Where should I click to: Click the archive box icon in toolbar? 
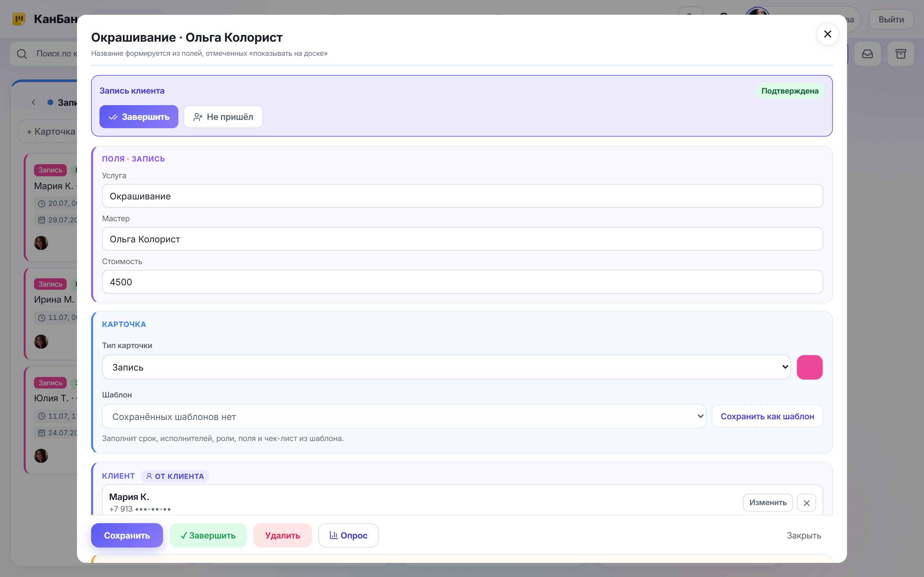(900, 54)
